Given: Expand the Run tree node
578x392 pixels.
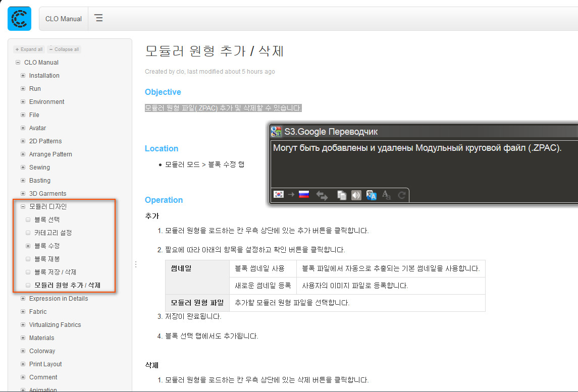Looking at the screenshot, I should click(x=23, y=88).
